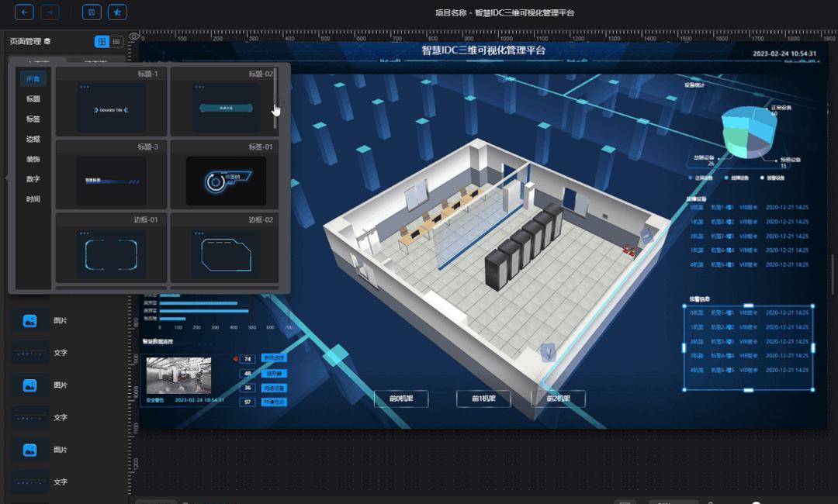Viewport: 838px width, 504px height.
Task: Select the 所有 filter in the component library
Action: pos(32,78)
